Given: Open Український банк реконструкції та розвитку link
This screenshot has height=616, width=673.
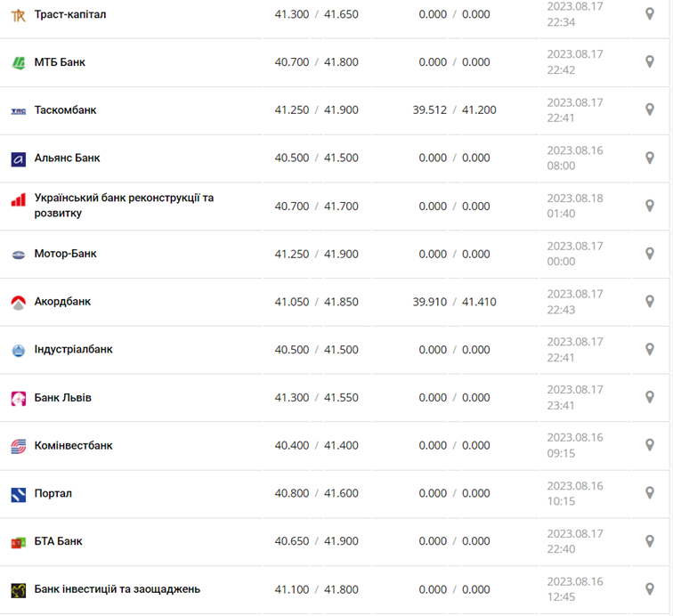Looking at the screenshot, I should 124,206.
